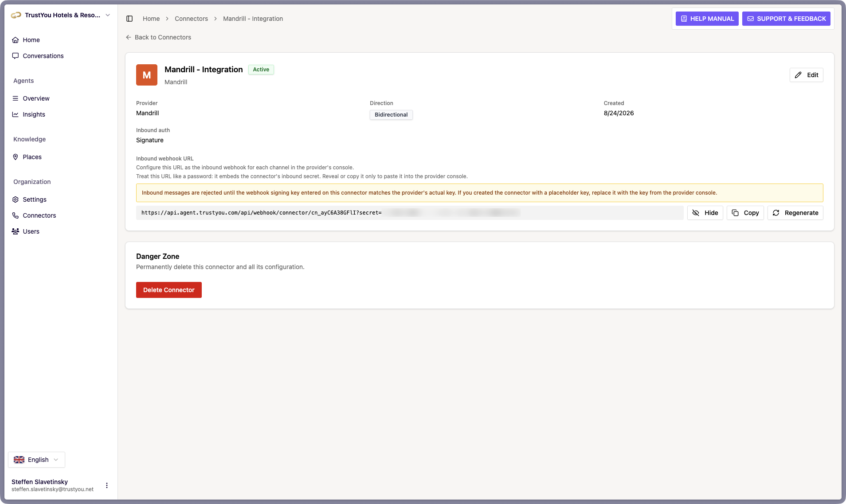
Task: Click the Steffen Slavetinsky user name
Action: (39, 482)
